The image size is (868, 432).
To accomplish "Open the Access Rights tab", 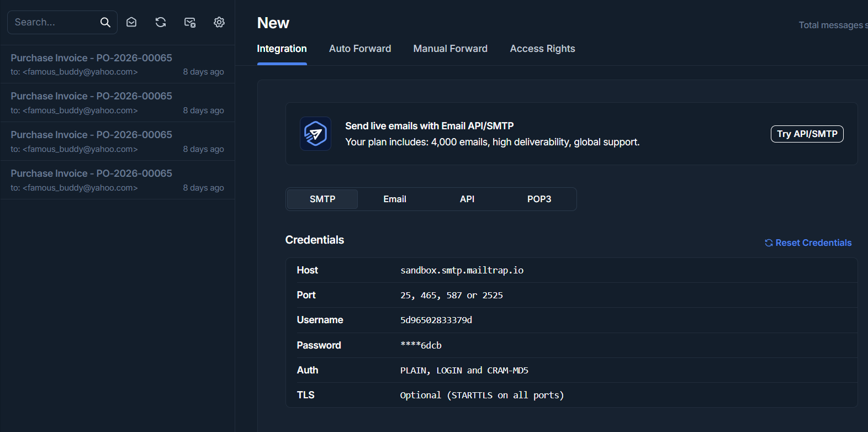I will [x=542, y=49].
